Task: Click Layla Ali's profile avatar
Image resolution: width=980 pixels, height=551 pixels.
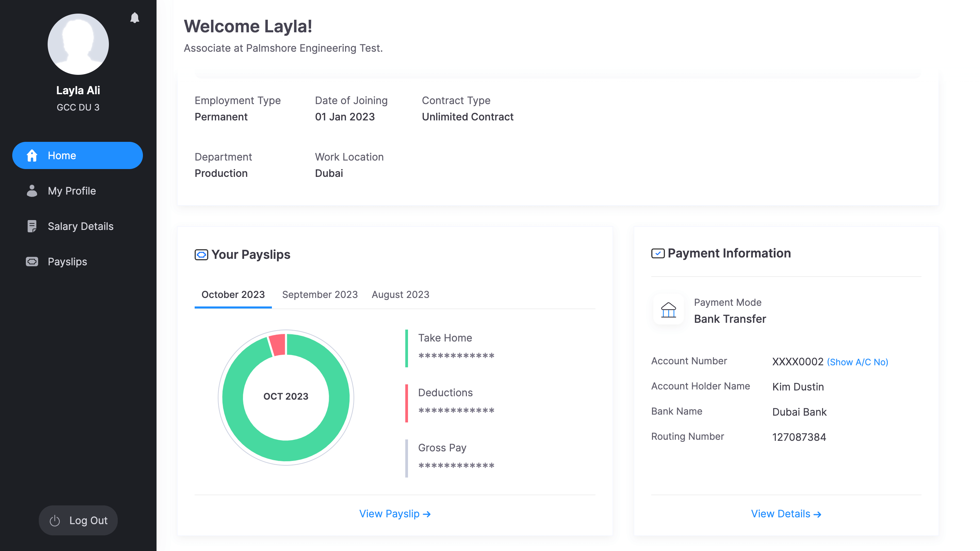Action: (78, 45)
